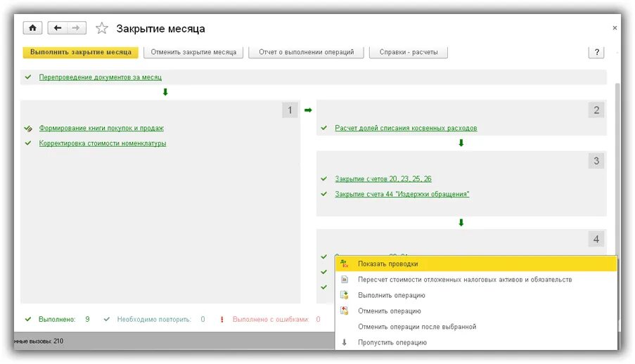Viewport: 635px width, 364px height.
Task: Select Отменить операцию menu entry
Action: (476, 311)
